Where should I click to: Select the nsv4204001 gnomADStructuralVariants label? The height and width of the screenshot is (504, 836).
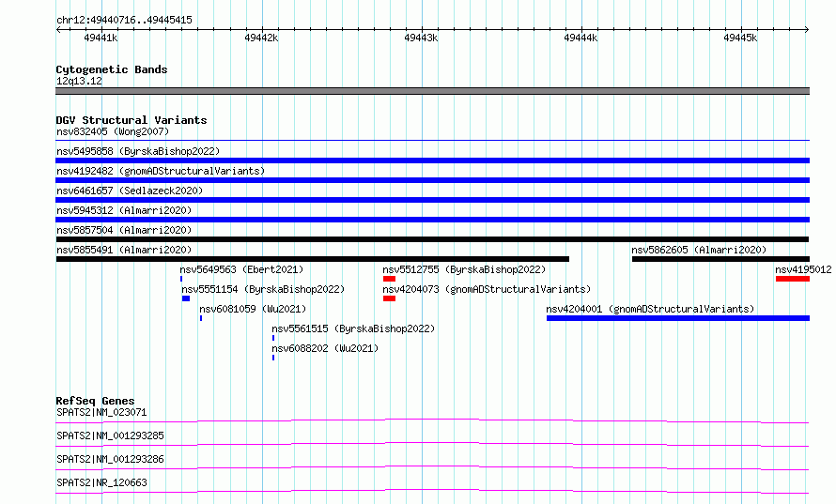click(x=650, y=309)
